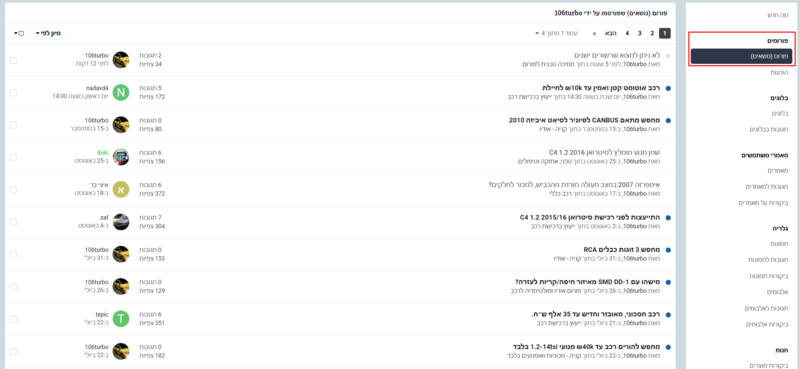This screenshot has width=800, height=369.
Task: Open Buki's avatar image
Action: (x=121, y=157)
